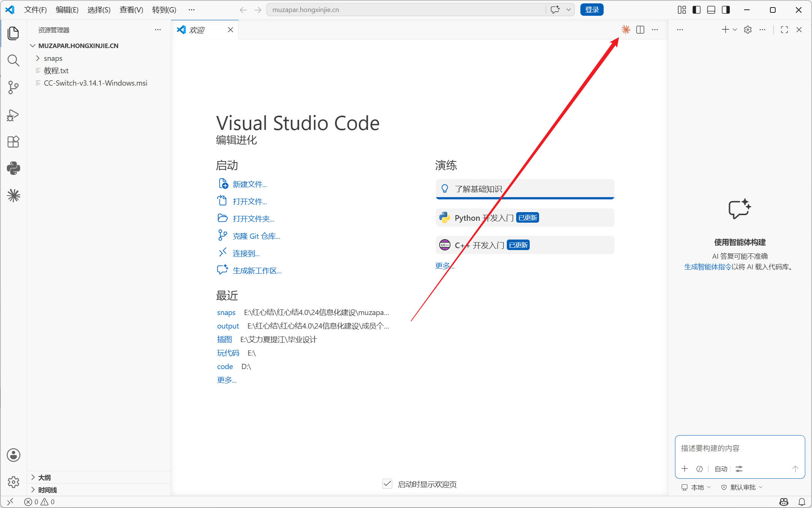Go back with the navigation arrow
The image size is (812, 508).
point(243,10)
